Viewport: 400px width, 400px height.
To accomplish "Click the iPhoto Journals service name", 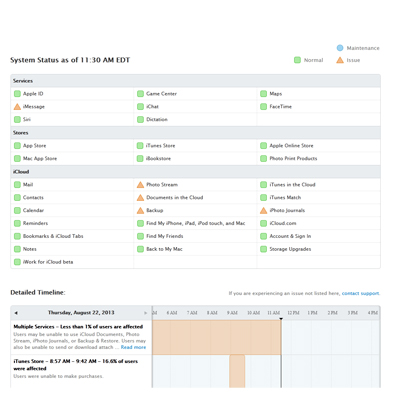I will point(287,210).
